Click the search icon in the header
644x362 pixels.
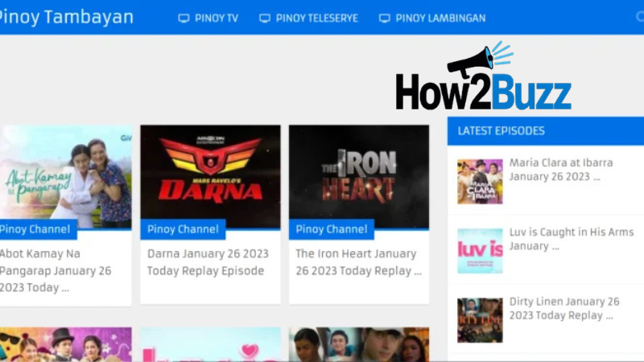click(x=640, y=16)
